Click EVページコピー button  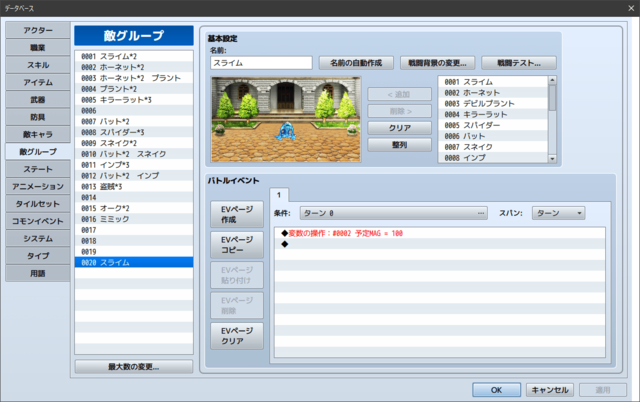pyautogui.click(x=237, y=244)
